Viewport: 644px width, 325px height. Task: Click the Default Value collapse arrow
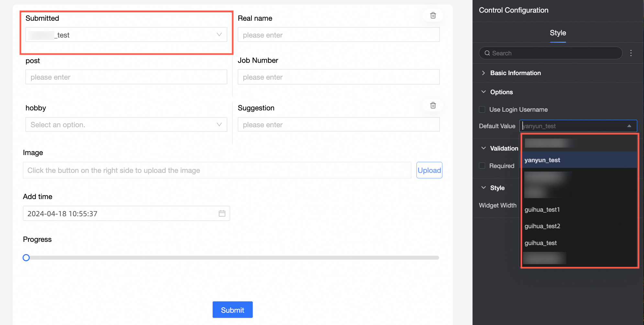coord(629,126)
